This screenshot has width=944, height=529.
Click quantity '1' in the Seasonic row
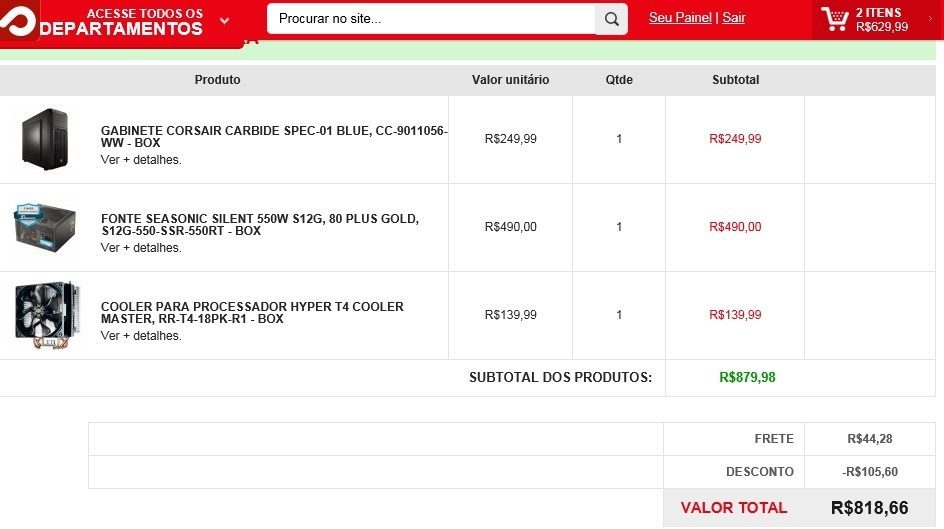619,227
